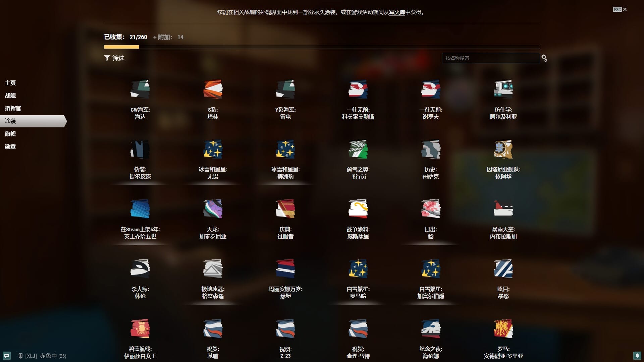The image size is (644, 362).
Task: Click the CW海军 海达 camouflage icon
Action: [x=140, y=89]
